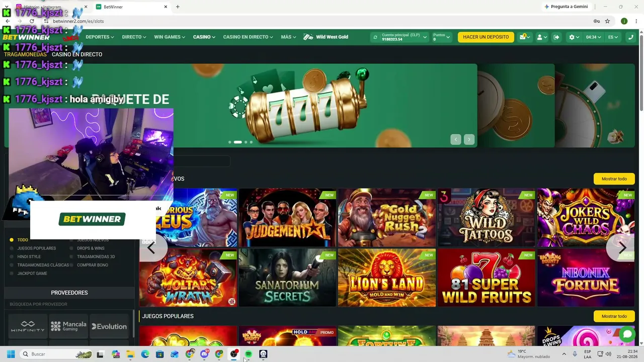The height and width of the screenshot is (362, 644).
Task: Open the live chat bubble icon
Action: 627,334
